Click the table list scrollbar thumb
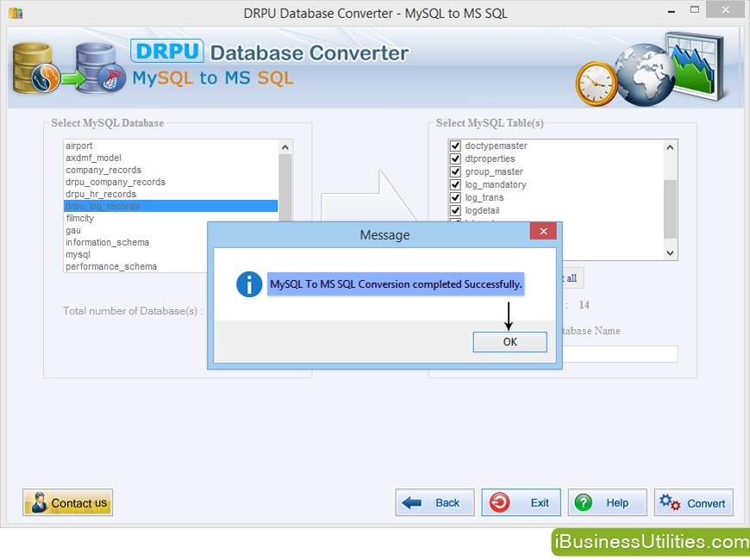750x560 pixels. tap(670, 208)
